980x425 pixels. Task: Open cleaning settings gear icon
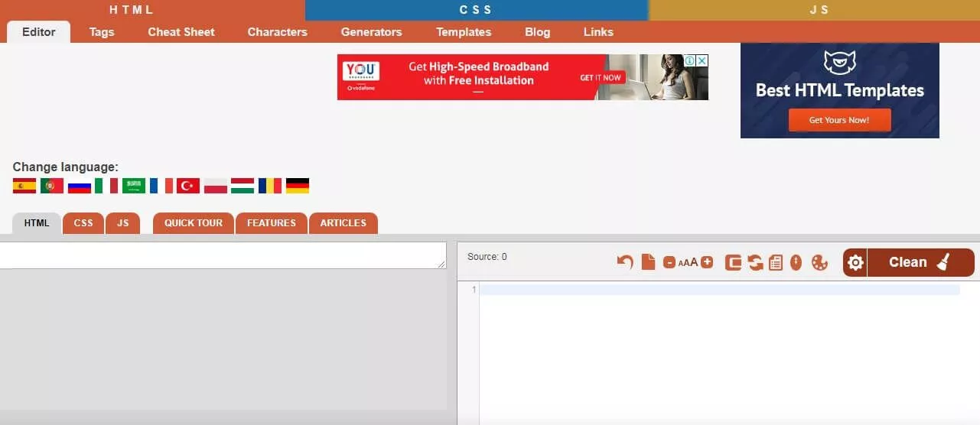[855, 262]
